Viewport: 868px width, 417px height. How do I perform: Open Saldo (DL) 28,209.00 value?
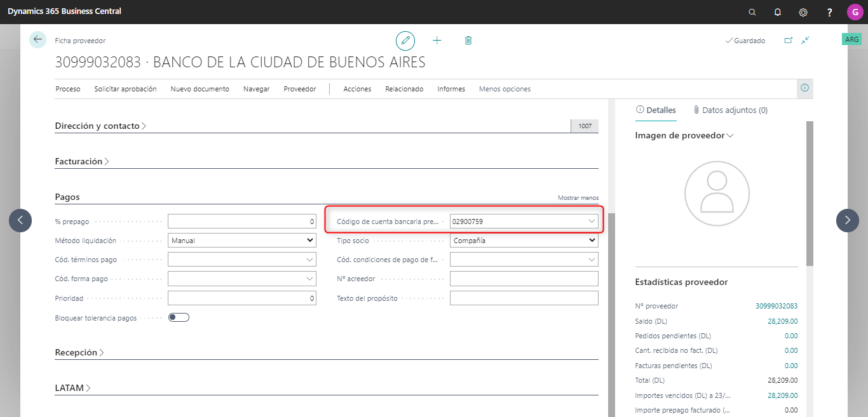pyautogui.click(x=783, y=321)
